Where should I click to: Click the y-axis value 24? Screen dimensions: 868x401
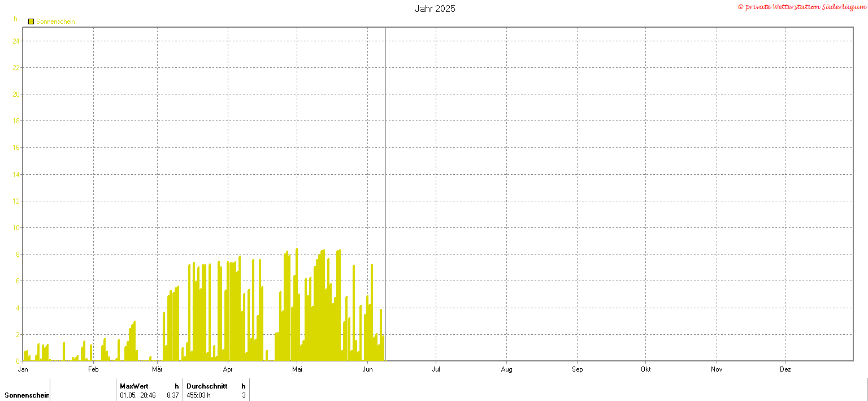tap(16, 41)
